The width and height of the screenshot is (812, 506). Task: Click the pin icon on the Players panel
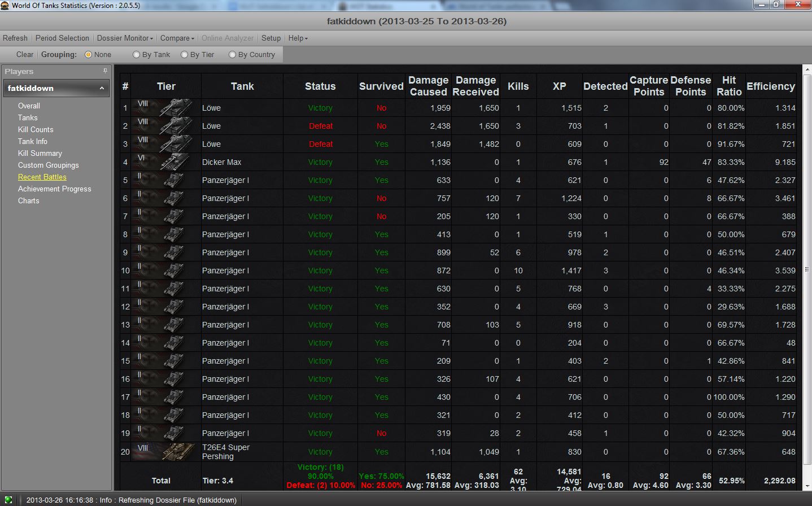pyautogui.click(x=104, y=71)
